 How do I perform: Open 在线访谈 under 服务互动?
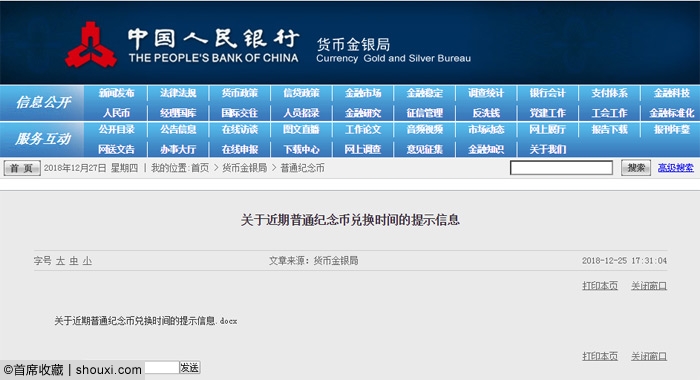240,129
